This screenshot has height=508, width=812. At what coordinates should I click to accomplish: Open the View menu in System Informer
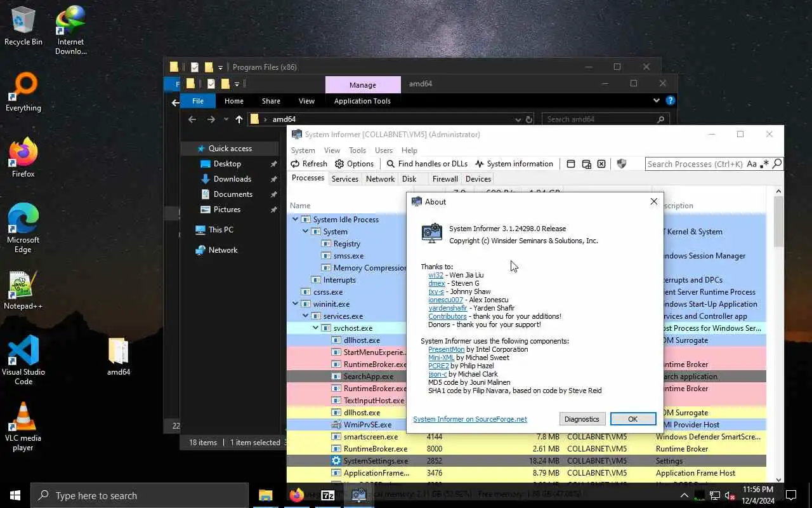[332, 150]
